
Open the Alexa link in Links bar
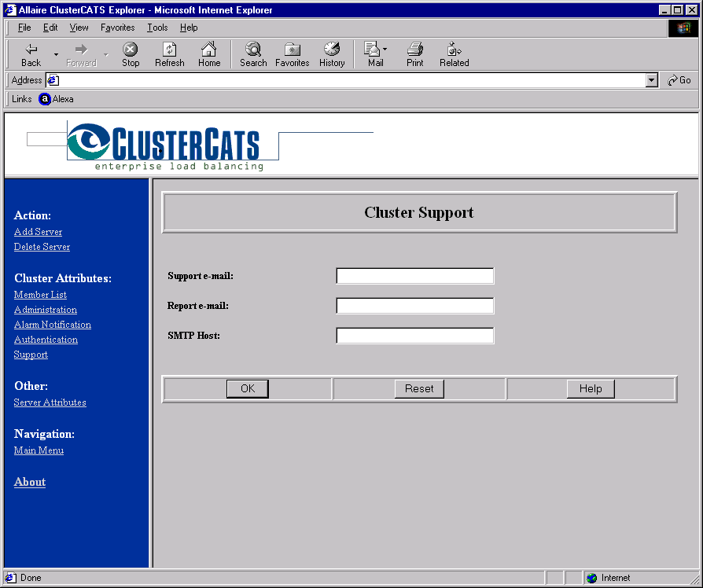[x=57, y=99]
